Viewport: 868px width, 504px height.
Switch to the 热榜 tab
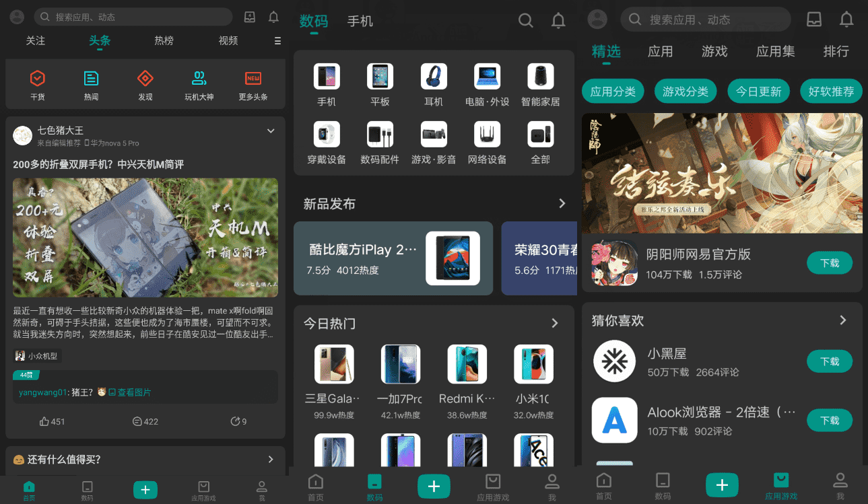point(163,40)
